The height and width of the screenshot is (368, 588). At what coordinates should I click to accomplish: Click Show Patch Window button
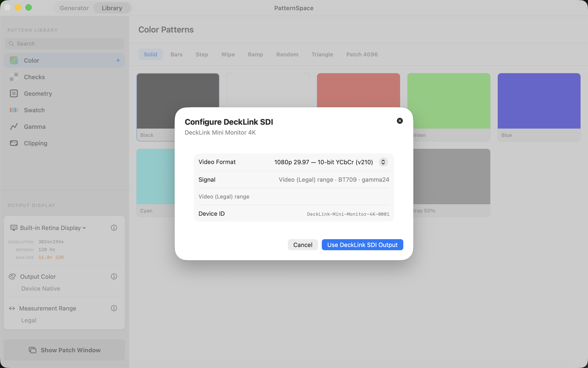coord(64,350)
